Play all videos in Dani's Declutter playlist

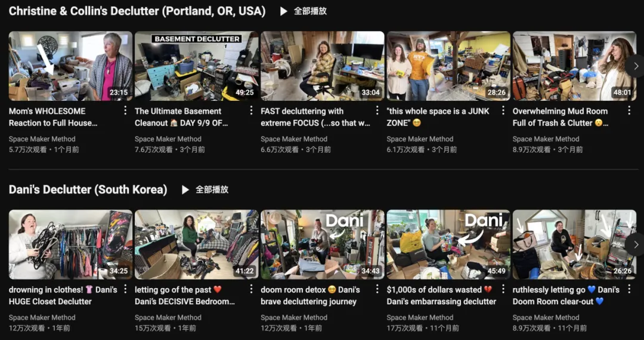pos(205,190)
